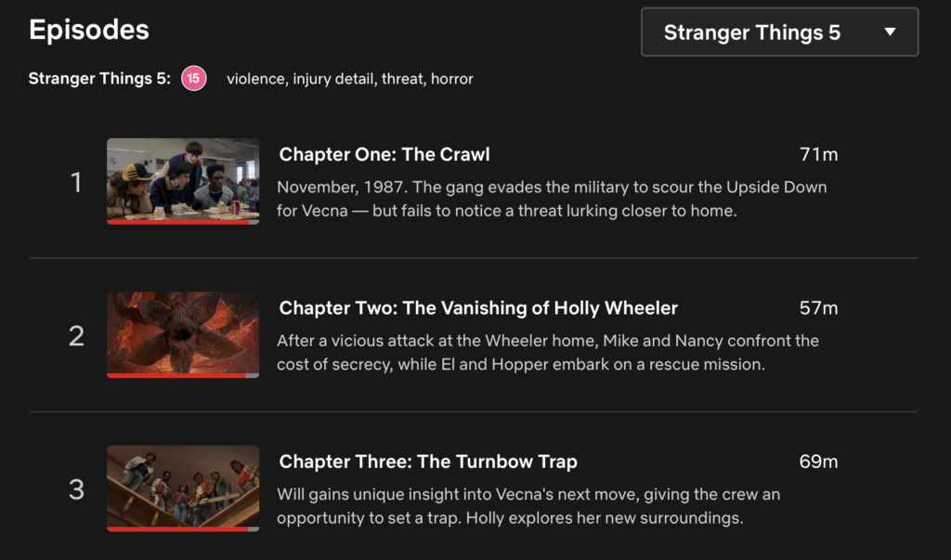951x560 pixels.
Task: Click the Chapter One: The Crawl title
Action: [x=384, y=154]
